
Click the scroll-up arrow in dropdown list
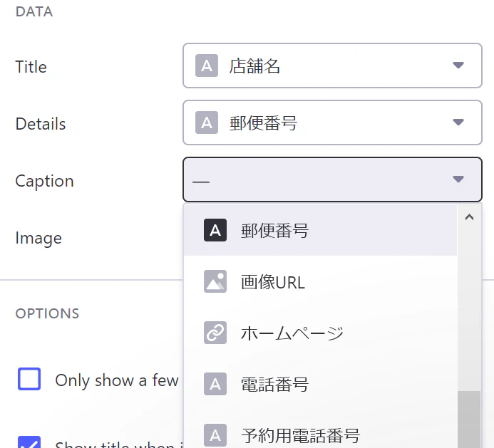pyautogui.click(x=469, y=217)
